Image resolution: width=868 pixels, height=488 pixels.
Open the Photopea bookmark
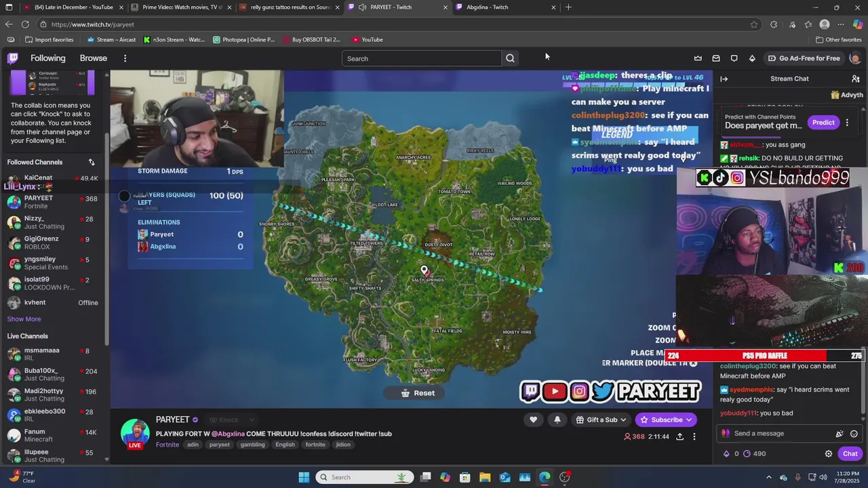[244, 39]
